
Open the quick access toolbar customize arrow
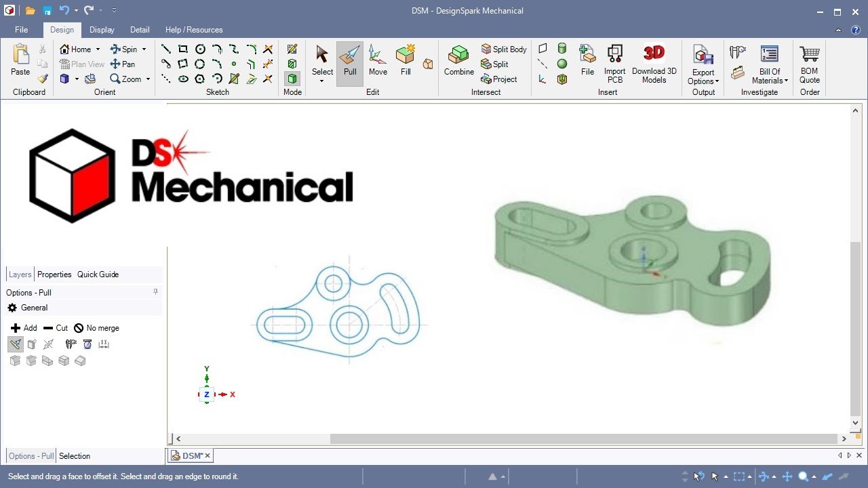(x=114, y=11)
